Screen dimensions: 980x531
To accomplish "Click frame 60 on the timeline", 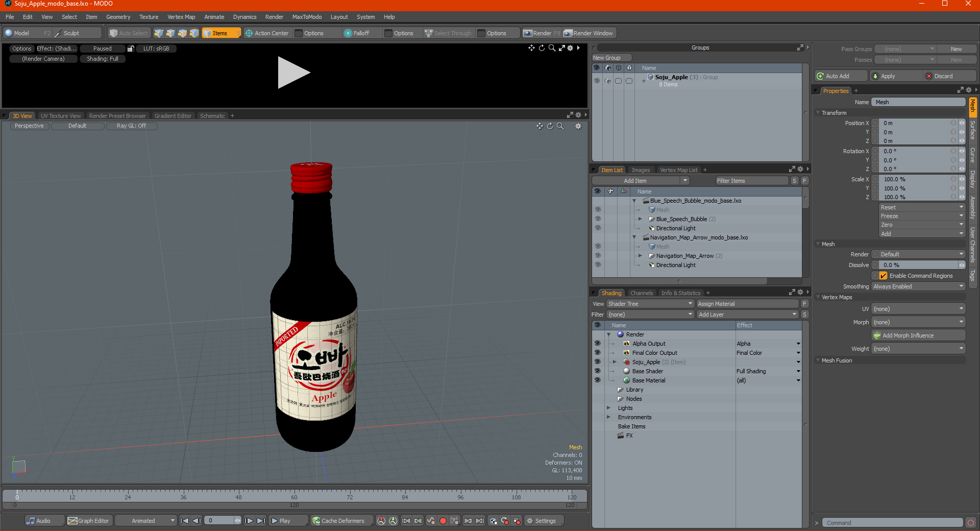I will (294, 496).
